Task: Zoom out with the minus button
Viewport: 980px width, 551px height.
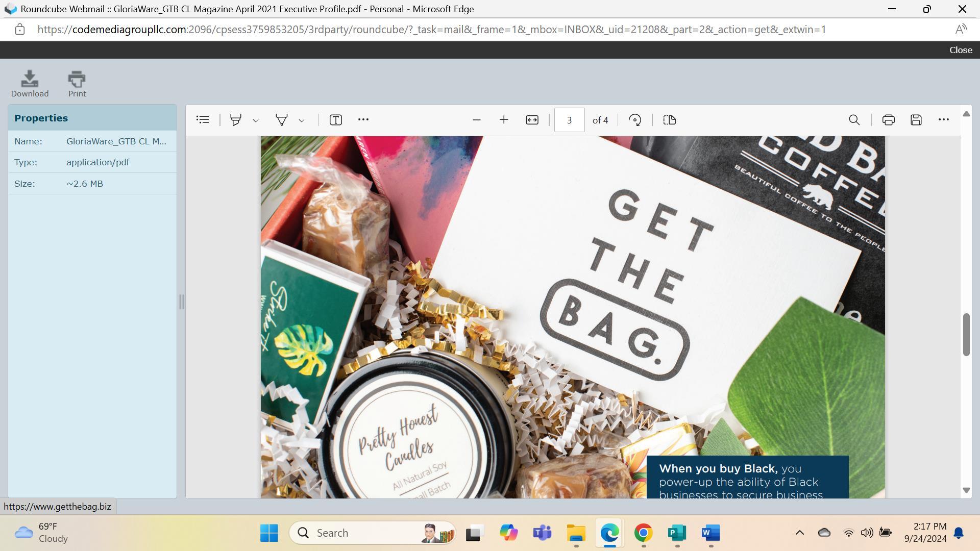Action: [476, 120]
